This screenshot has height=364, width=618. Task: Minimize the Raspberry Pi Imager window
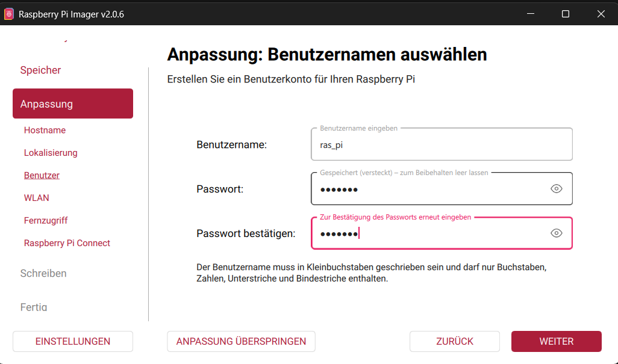(530, 14)
